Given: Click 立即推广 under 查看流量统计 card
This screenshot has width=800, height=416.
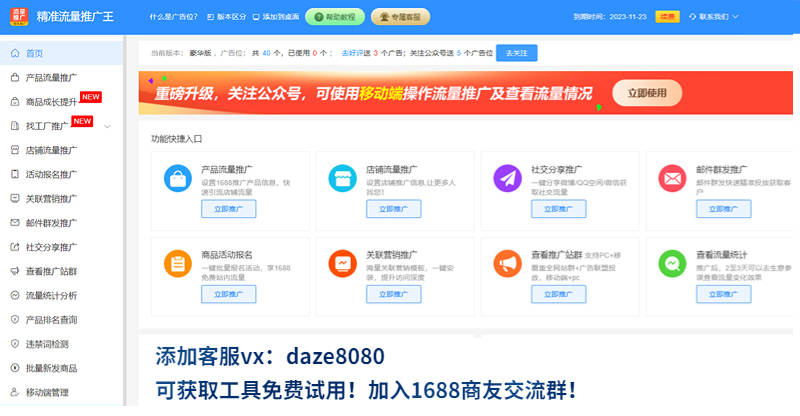Looking at the screenshot, I should 723,294.
